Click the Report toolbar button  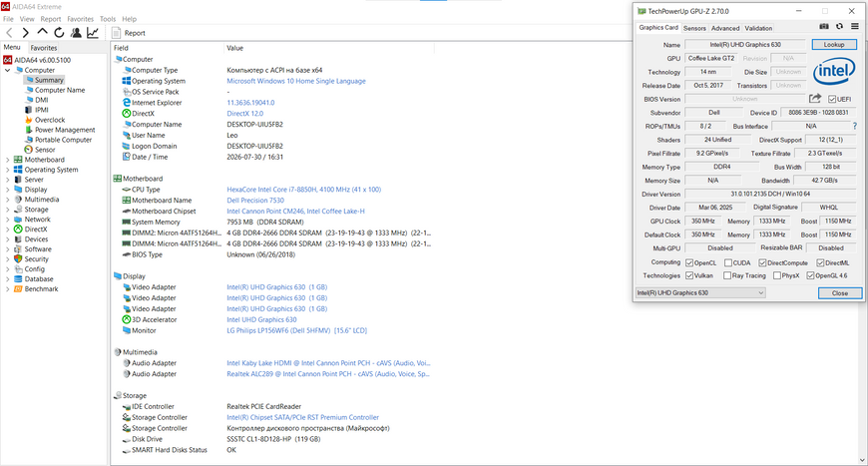(129, 33)
